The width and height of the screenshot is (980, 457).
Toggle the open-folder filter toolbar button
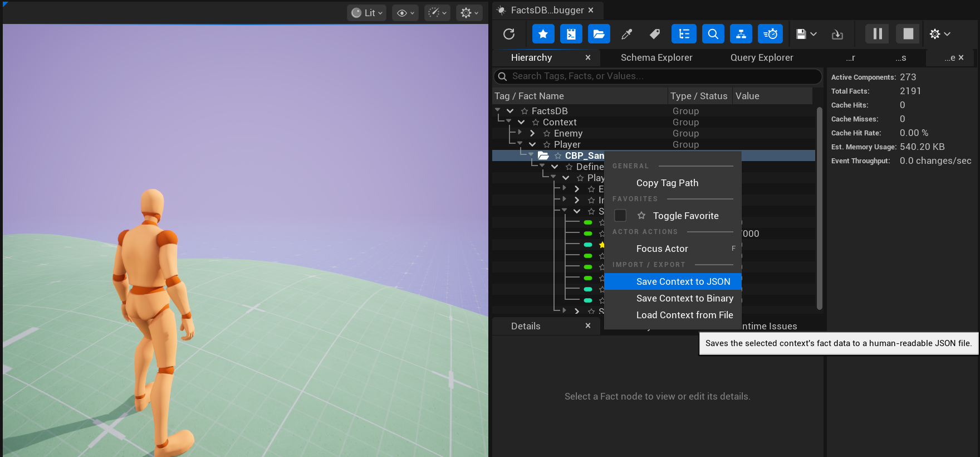(599, 34)
